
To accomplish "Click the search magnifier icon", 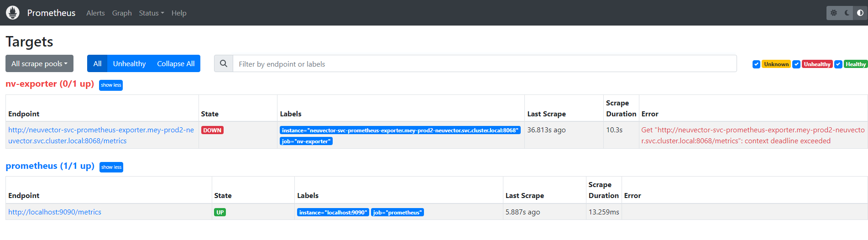I will [224, 64].
